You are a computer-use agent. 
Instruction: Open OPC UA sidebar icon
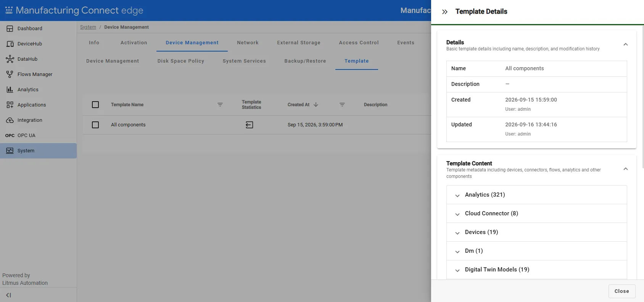[10, 136]
